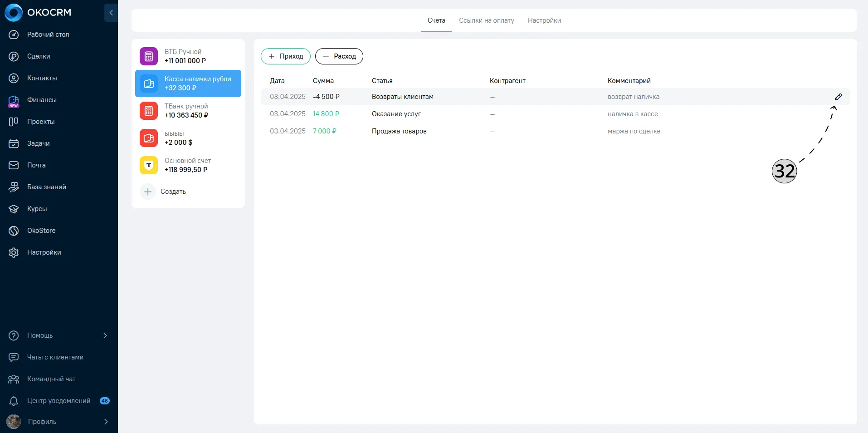Click the plus icon next to Создать
Screen dimensions: 868x433
(x=148, y=192)
